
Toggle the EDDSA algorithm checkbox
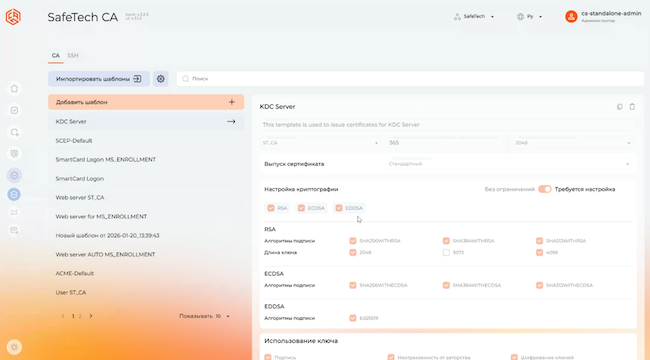pyautogui.click(x=339, y=208)
